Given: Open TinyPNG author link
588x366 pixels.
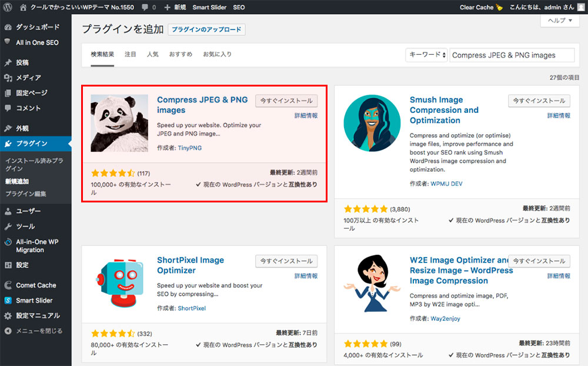Looking at the screenshot, I should pos(190,148).
